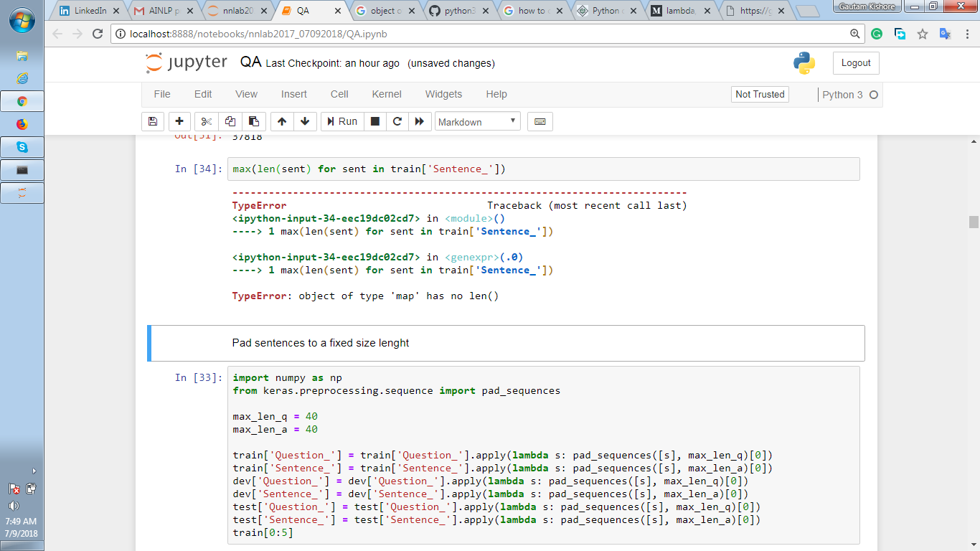Open the Insert menu
The height and width of the screenshot is (551, 980).
click(294, 94)
